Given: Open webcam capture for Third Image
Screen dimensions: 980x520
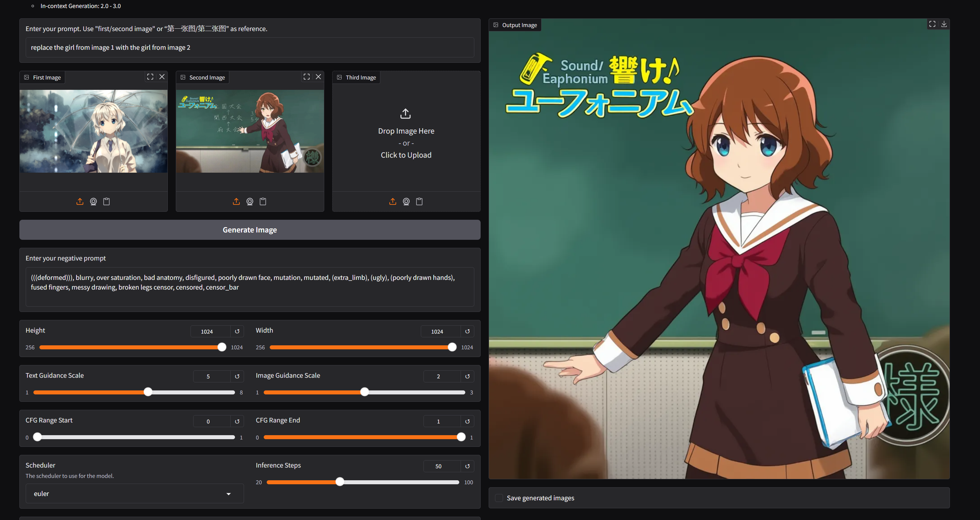Looking at the screenshot, I should [406, 201].
